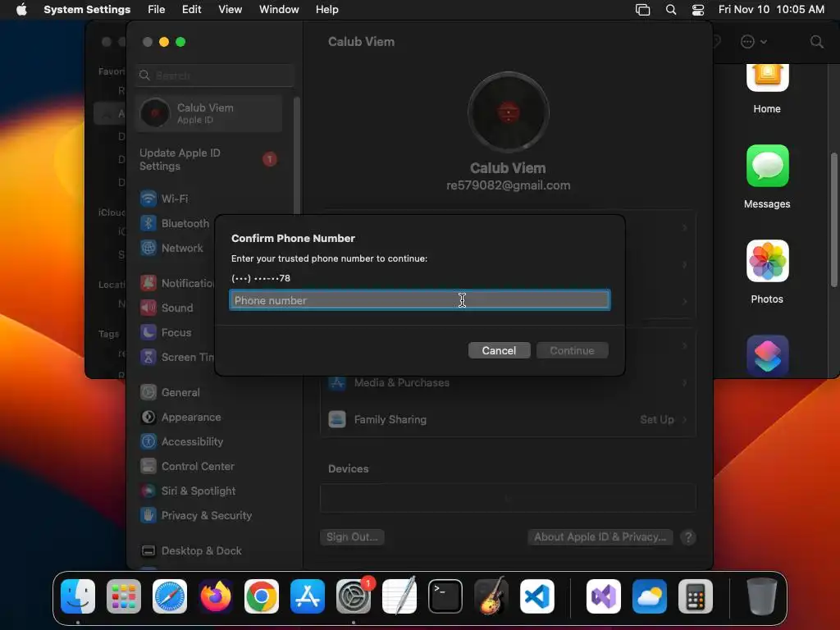Open the Trash in the Dock

762,596
